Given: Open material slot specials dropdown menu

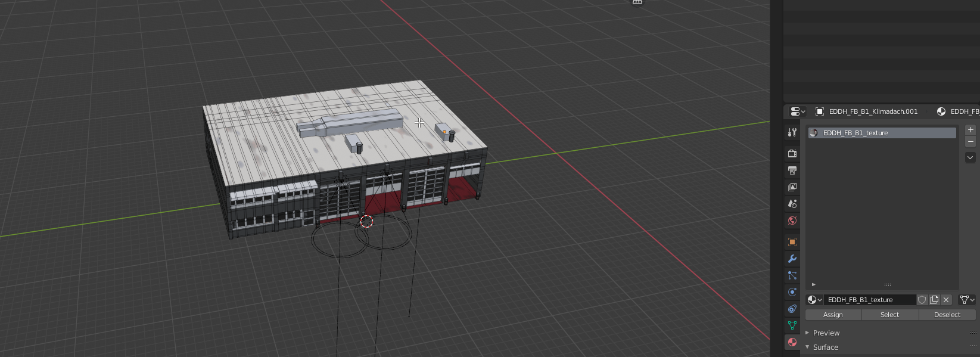Looking at the screenshot, I should (x=970, y=157).
